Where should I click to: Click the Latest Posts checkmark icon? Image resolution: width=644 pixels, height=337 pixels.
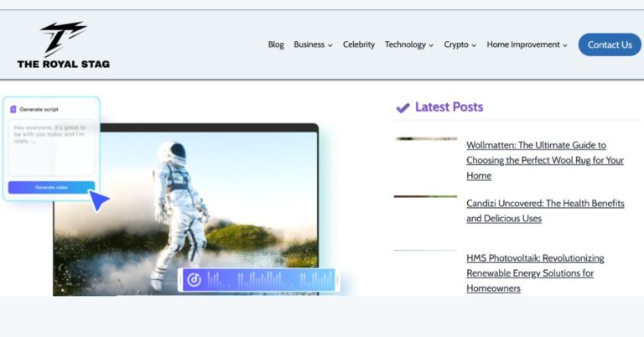pyautogui.click(x=402, y=107)
